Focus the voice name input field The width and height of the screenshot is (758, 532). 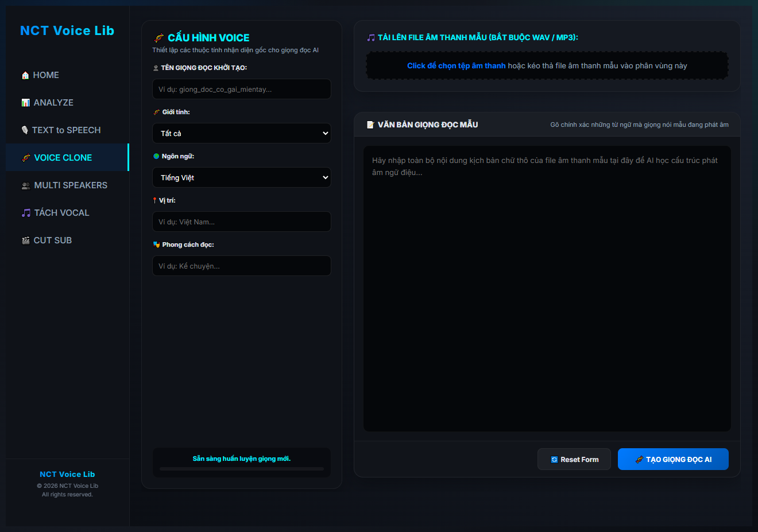click(242, 89)
